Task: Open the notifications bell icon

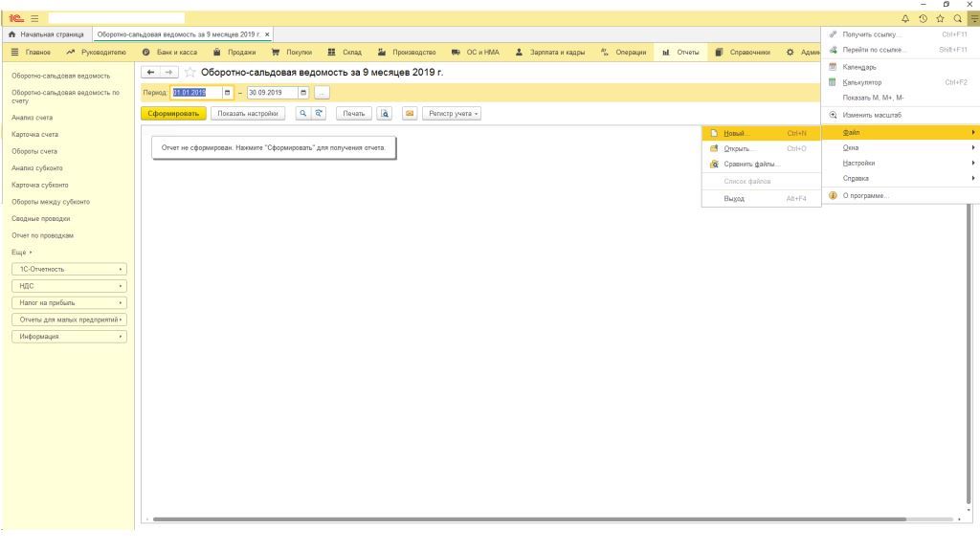Action: 905,19
